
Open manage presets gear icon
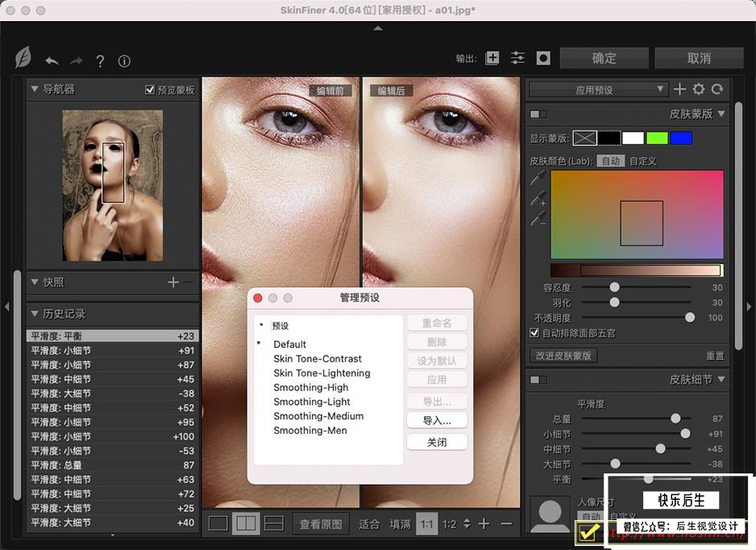pos(699,90)
